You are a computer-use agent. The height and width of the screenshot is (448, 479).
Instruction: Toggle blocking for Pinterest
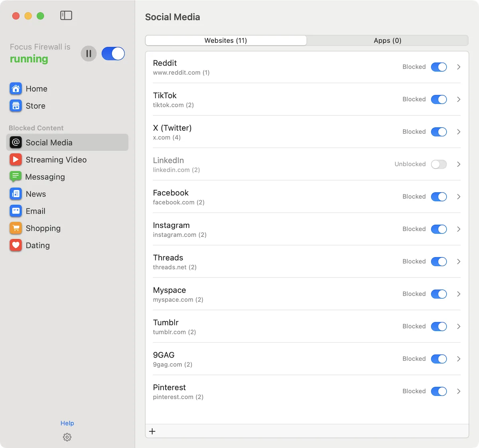439,391
